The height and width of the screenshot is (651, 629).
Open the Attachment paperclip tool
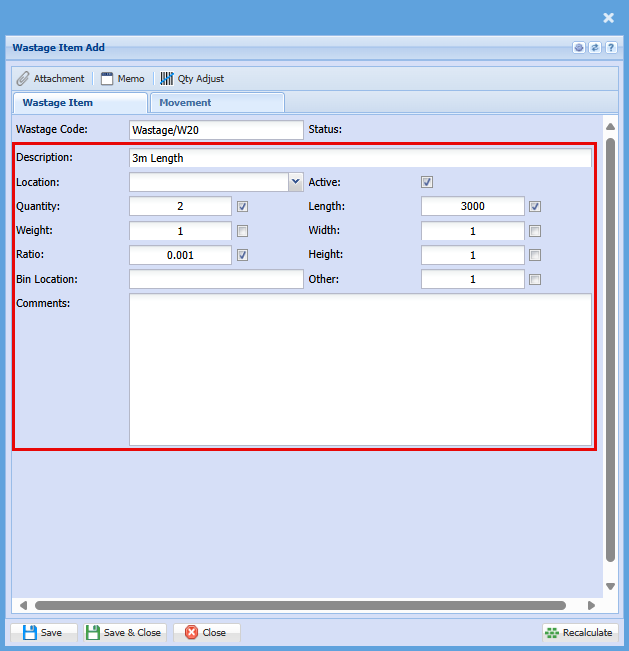tap(51, 78)
